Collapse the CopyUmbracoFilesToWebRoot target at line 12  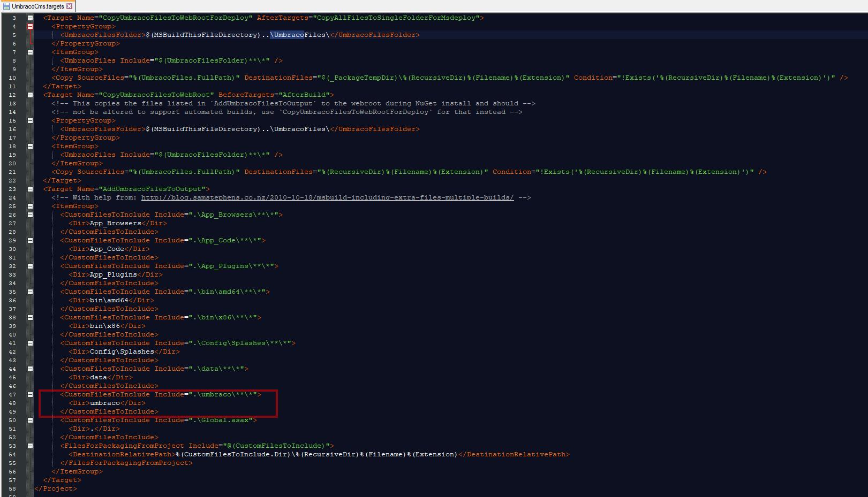coord(31,95)
